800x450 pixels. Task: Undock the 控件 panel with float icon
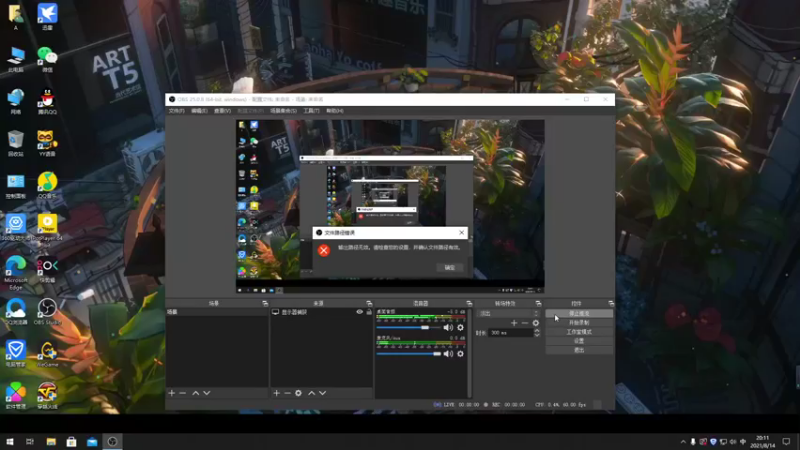pyautogui.click(x=611, y=304)
